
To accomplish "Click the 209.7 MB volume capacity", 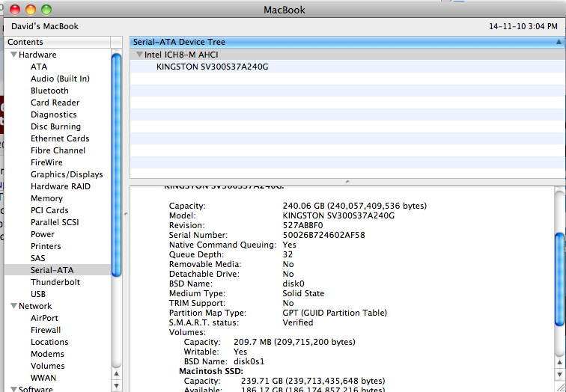I will pyautogui.click(x=294, y=342).
